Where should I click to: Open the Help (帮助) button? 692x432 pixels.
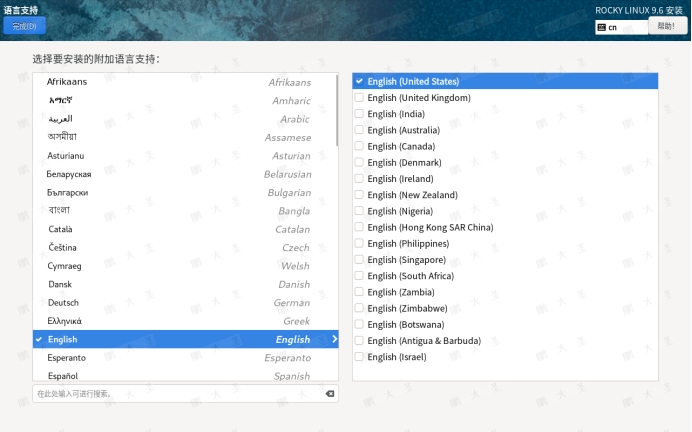[x=668, y=26]
